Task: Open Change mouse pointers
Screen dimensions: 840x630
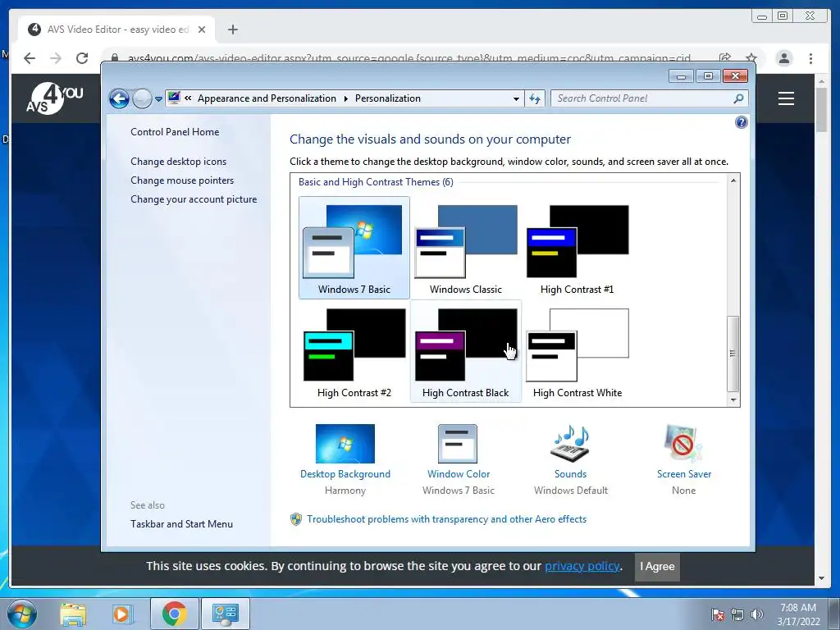Action: 182,180
